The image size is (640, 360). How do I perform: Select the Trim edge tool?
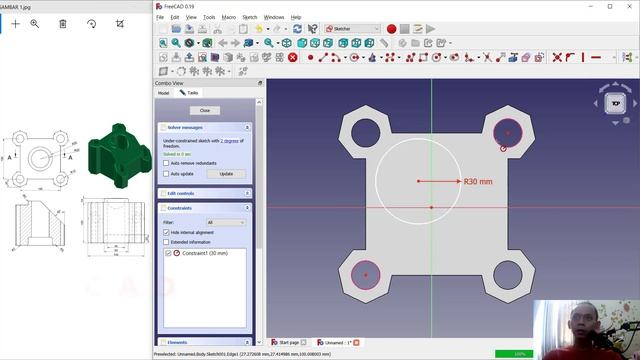click(x=487, y=58)
